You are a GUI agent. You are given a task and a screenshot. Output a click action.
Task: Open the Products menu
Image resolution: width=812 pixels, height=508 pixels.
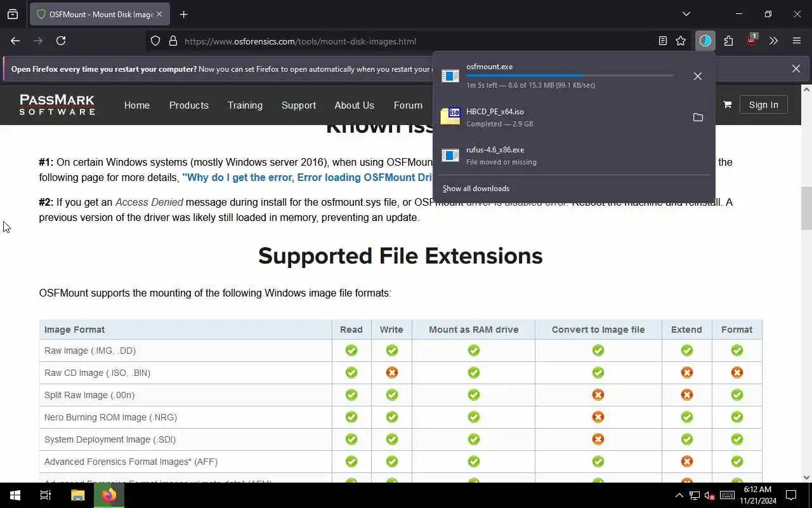(188, 105)
